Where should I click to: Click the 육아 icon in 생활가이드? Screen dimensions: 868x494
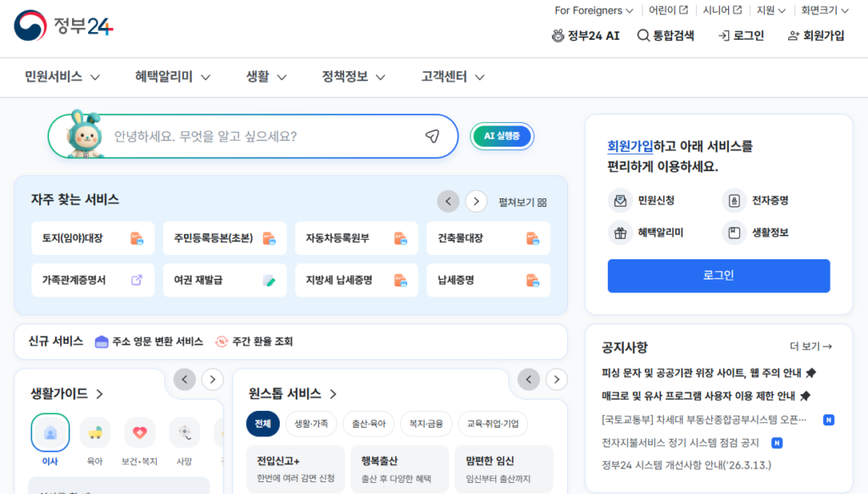point(94,432)
